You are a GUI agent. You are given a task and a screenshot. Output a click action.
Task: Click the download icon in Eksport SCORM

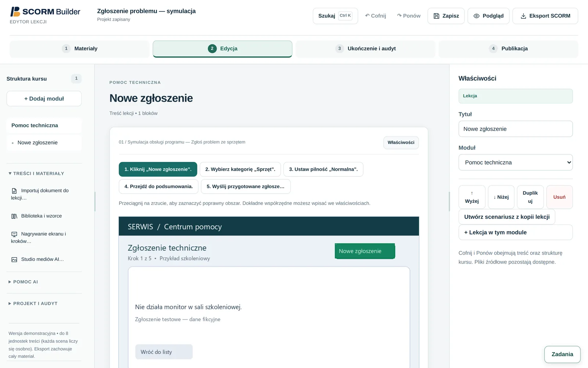523,16
